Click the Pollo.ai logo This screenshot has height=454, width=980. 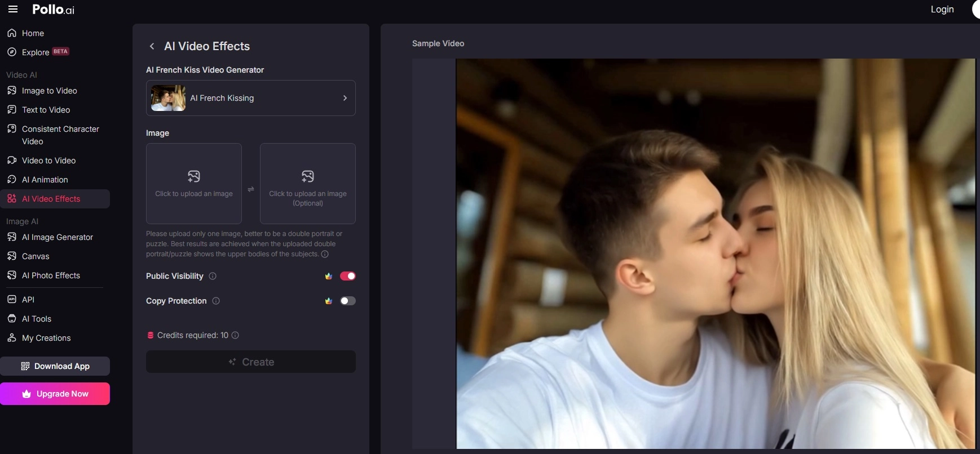[53, 10]
